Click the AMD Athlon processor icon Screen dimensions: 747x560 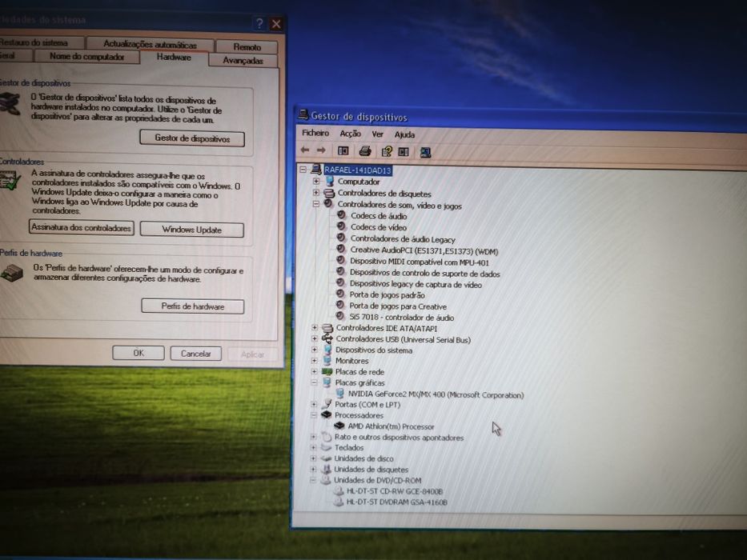(x=339, y=426)
